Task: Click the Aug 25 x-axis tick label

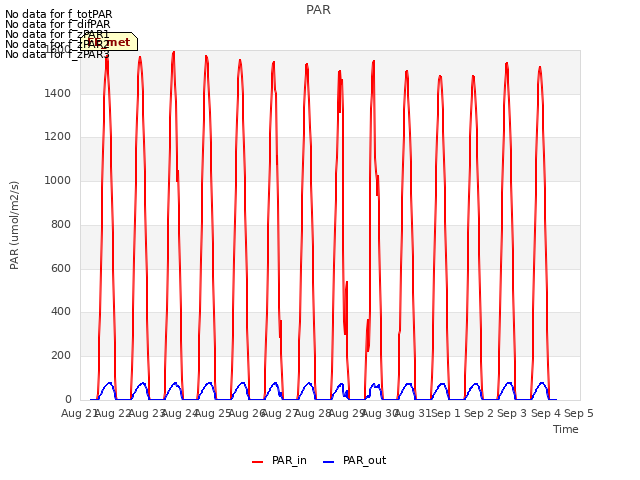Action: 212,413
